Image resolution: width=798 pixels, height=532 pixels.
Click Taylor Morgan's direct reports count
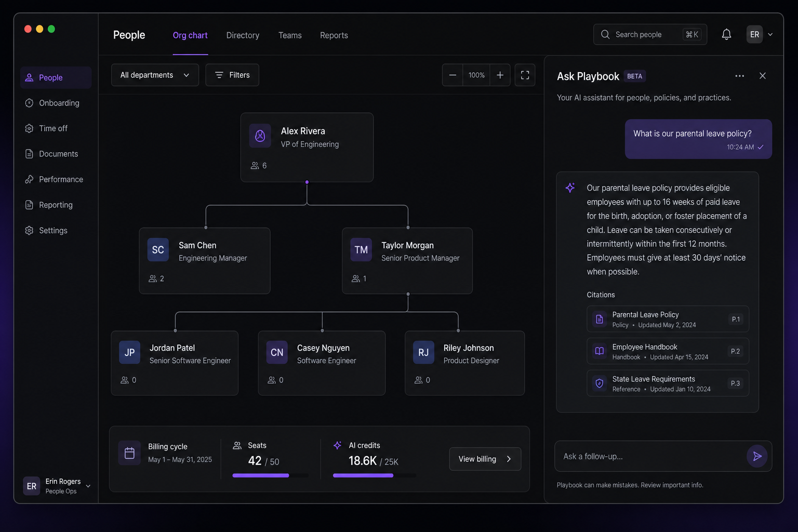(x=359, y=278)
